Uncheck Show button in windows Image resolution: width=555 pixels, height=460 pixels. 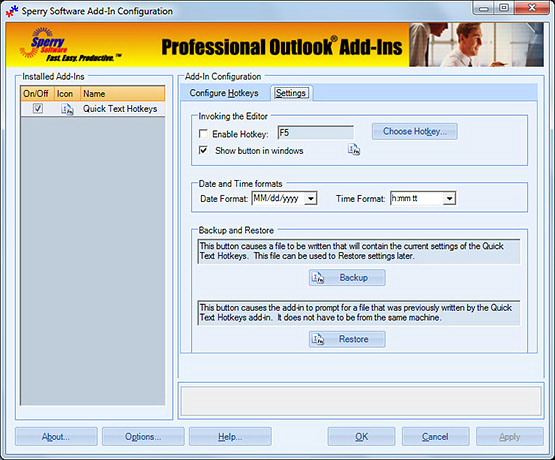(203, 150)
